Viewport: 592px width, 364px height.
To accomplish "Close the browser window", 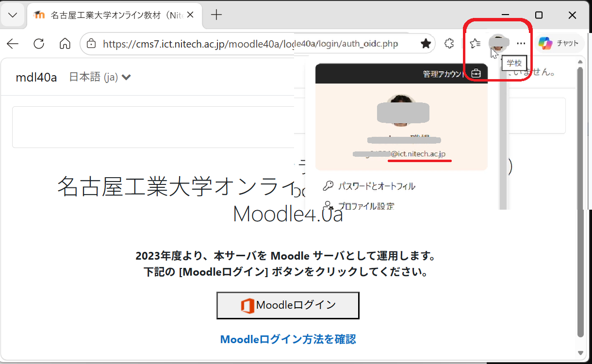I will [572, 15].
